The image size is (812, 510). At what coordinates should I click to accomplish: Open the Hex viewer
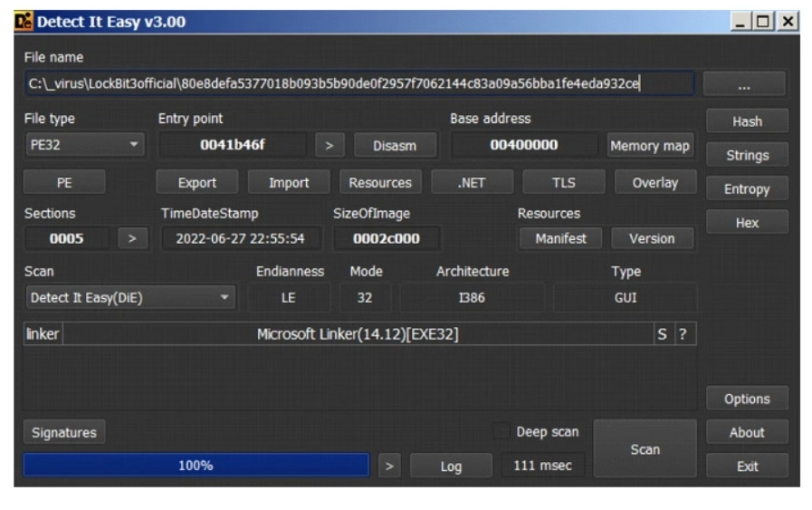click(747, 222)
